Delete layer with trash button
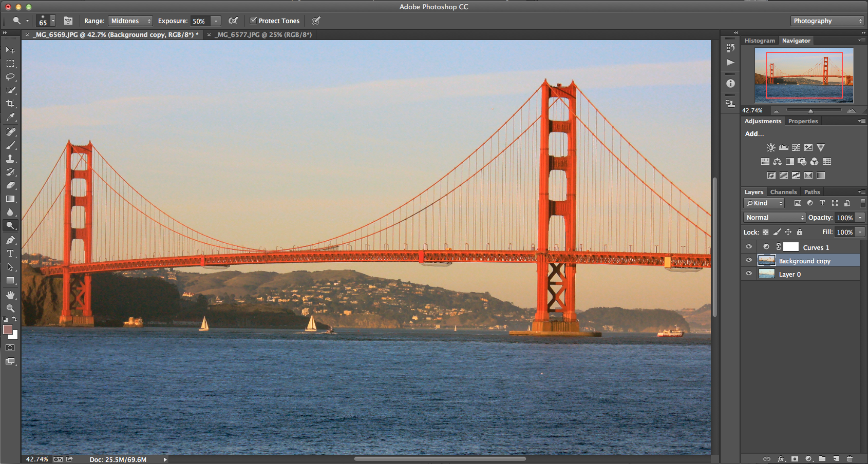 click(850, 459)
